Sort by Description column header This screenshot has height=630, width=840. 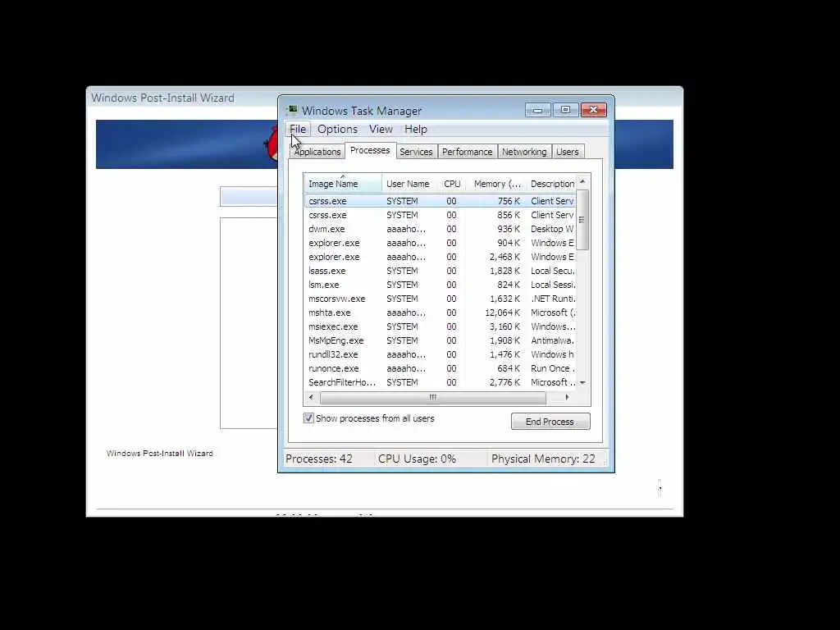click(x=551, y=184)
